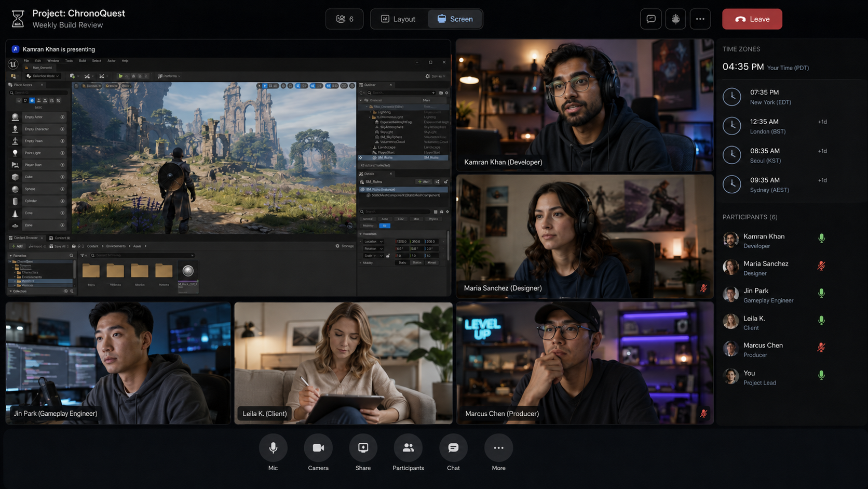
Task: Click the muted mic icon on Maria Sanchez video
Action: coord(703,288)
